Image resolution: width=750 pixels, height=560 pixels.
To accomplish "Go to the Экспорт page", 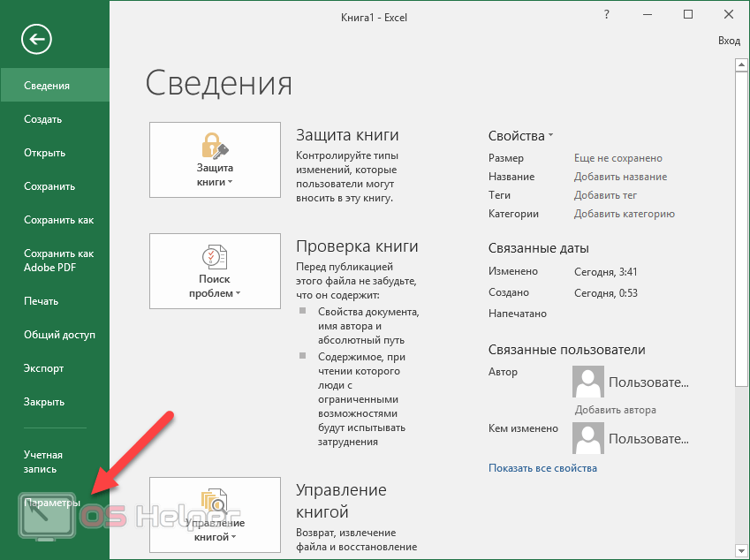I will pos(43,368).
